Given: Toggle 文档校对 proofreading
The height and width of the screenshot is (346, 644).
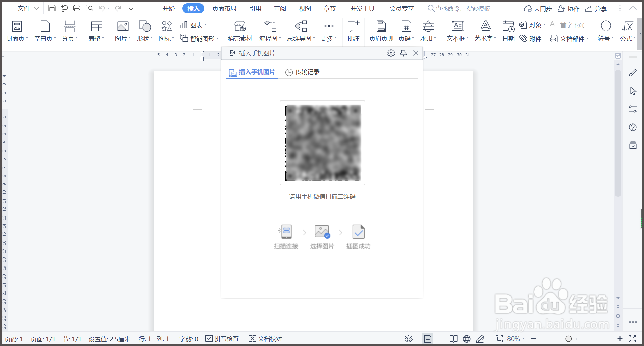Looking at the screenshot, I should [x=265, y=339].
